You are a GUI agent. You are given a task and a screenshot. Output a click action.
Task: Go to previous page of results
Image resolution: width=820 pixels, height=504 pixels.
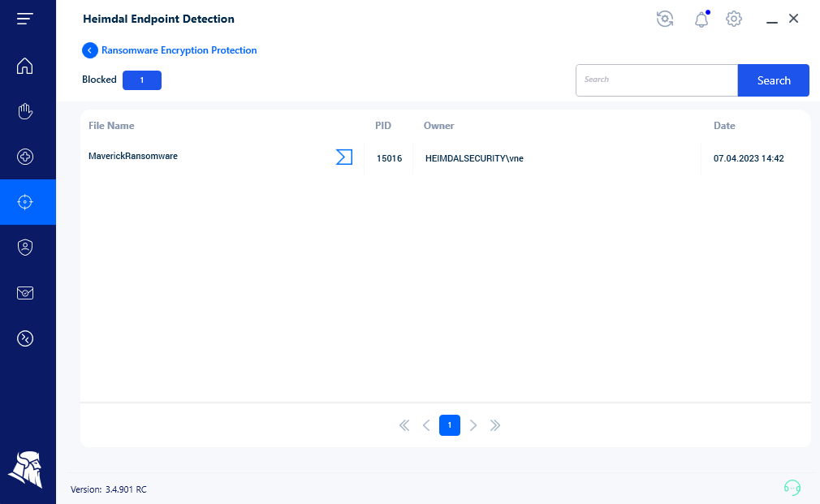(x=426, y=425)
